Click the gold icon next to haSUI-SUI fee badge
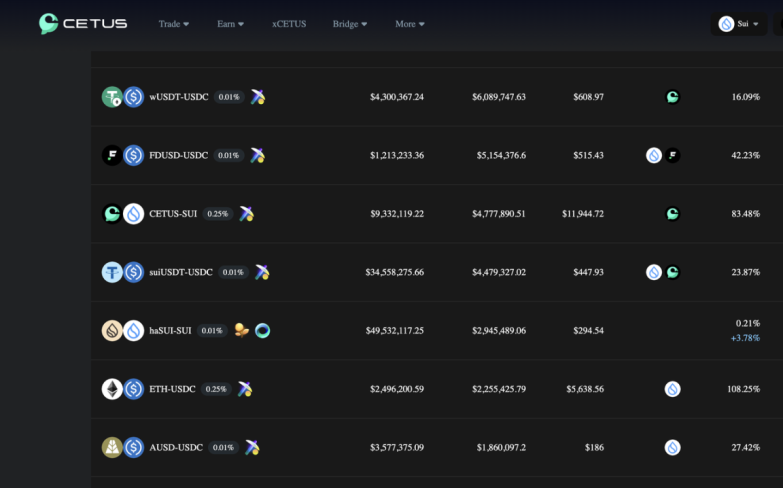This screenshot has height=488, width=783. coord(241,330)
